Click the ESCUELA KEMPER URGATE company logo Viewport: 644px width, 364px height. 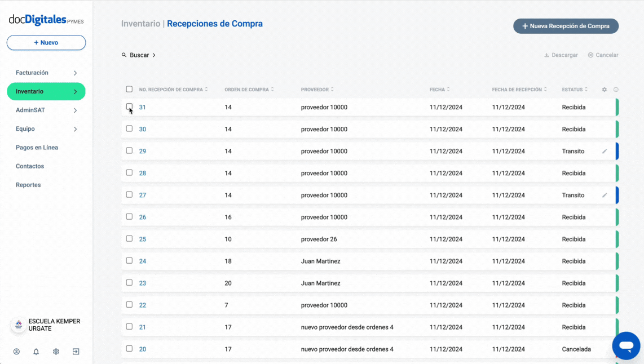point(19,325)
